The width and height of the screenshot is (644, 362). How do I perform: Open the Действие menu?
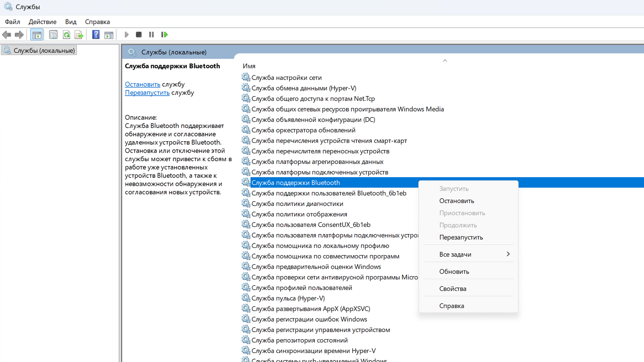coord(42,22)
